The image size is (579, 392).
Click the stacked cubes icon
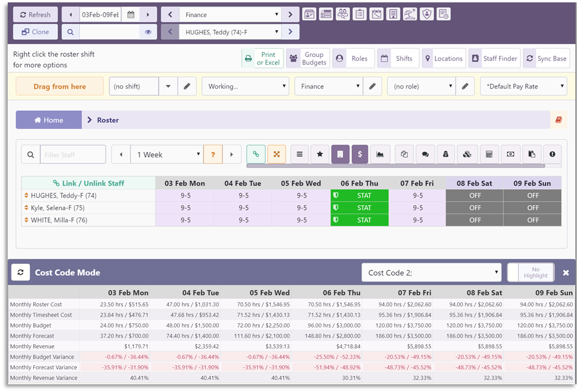(467, 154)
